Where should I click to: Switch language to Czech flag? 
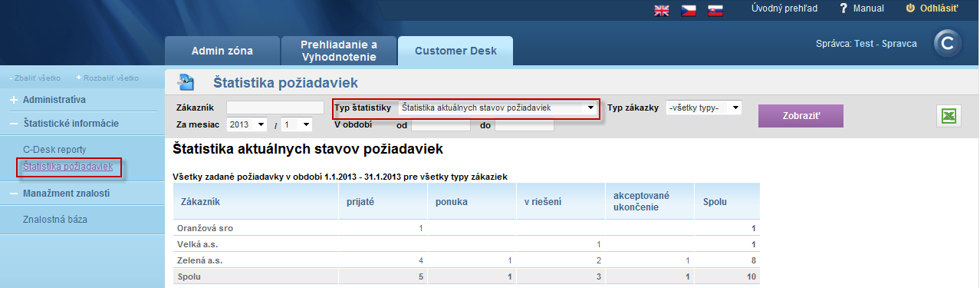click(688, 10)
